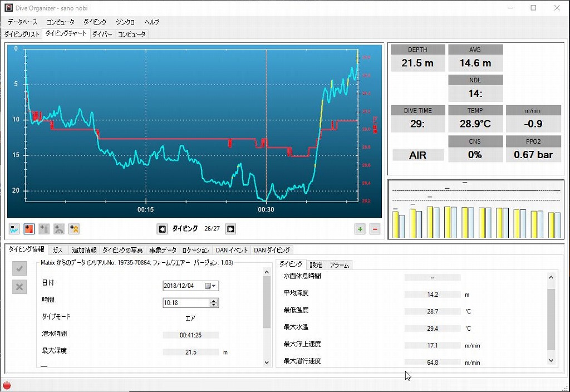Click the red record status indicator
570x392 pixels.
7,385
